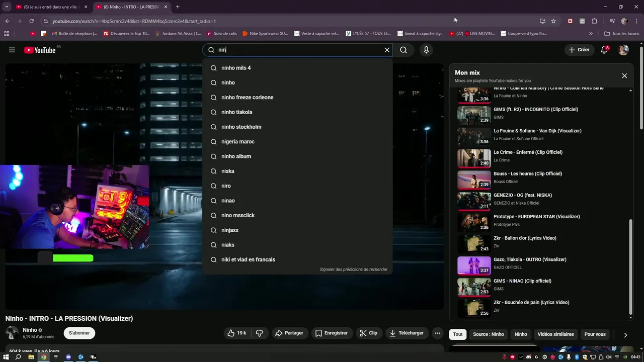
Task: Expand hidden bookmarks chevron
Action: point(591,34)
